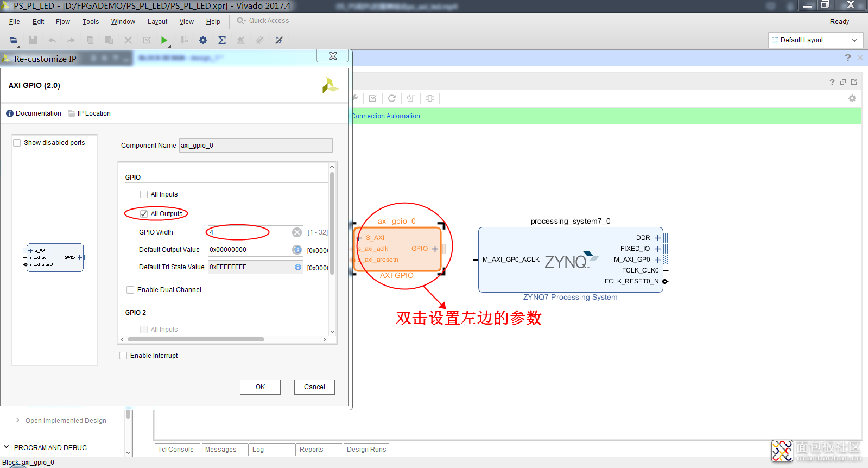Image resolution: width=868 pixels, height=468 pixels.
Task: Open the View menu
Action: click(187, 22)
